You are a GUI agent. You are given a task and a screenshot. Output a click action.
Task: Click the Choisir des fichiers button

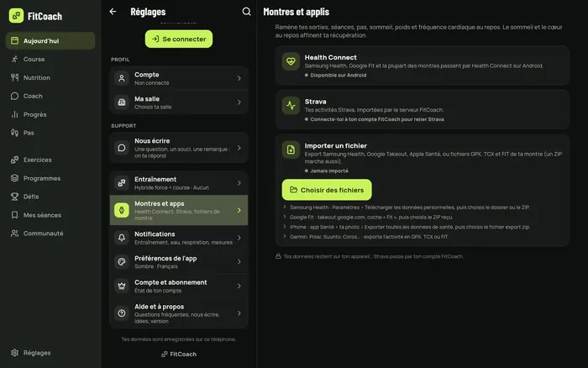327,190
